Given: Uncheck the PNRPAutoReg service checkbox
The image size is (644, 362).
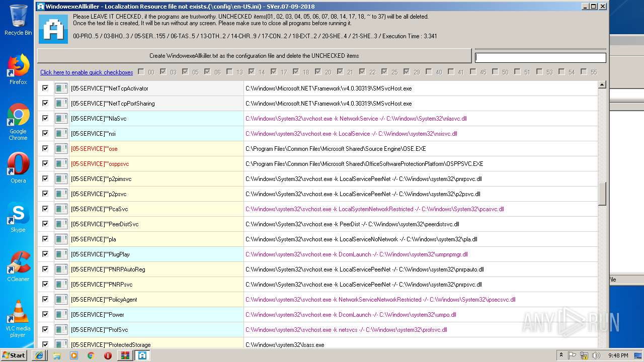Looking at the screenshot, I should click(45, 269).
